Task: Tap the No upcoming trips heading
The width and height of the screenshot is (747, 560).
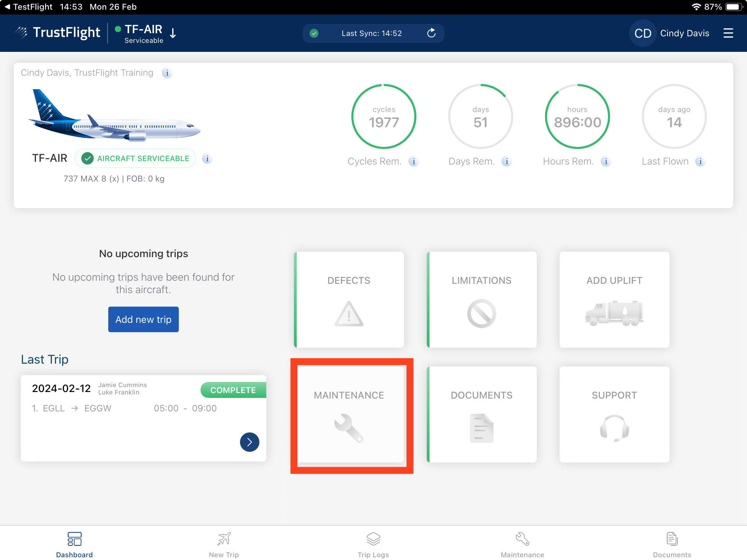Action: pos(144,254)
